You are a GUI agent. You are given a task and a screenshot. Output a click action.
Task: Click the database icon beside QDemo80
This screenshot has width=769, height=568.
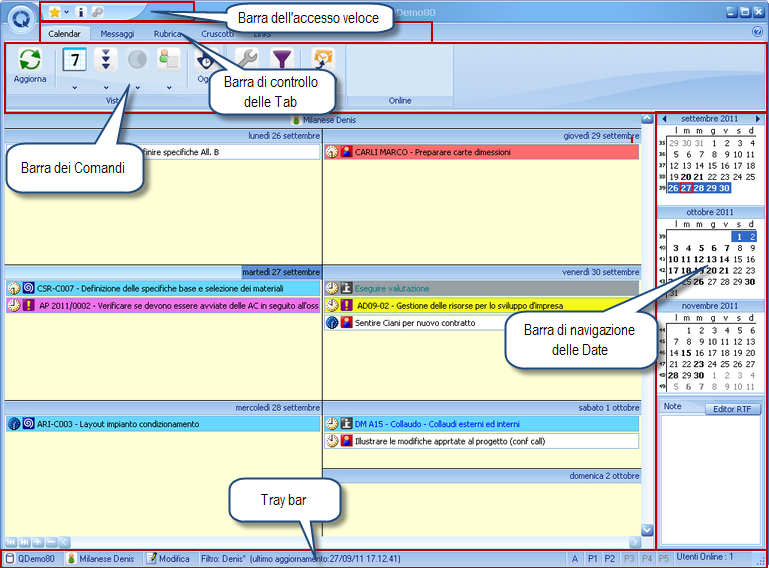[x=10, y=559]
